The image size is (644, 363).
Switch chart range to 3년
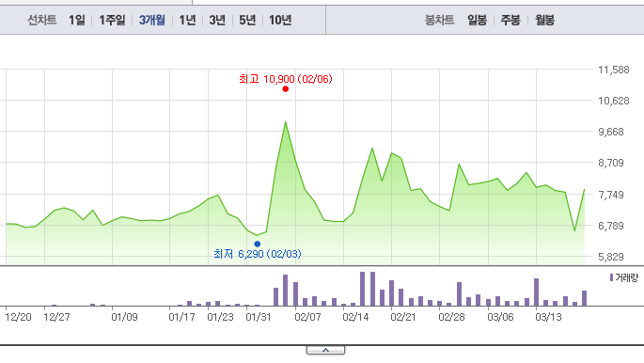[x=217, y=20]
